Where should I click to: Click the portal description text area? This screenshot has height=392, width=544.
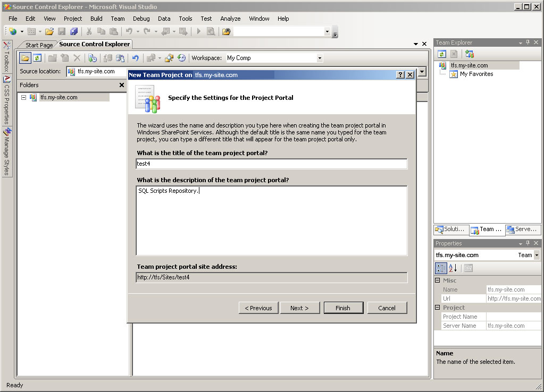coord(272,221)
